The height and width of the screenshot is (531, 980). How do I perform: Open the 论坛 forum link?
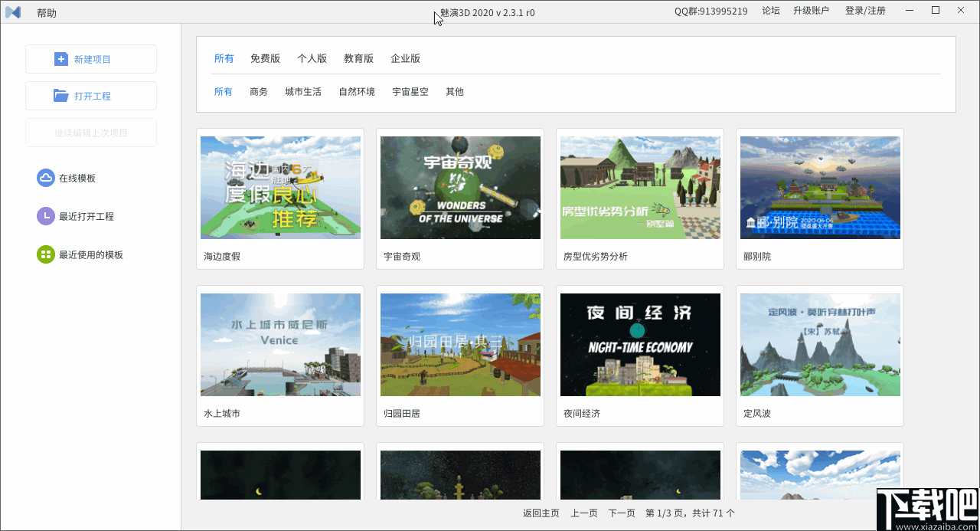tap(771, 11)
